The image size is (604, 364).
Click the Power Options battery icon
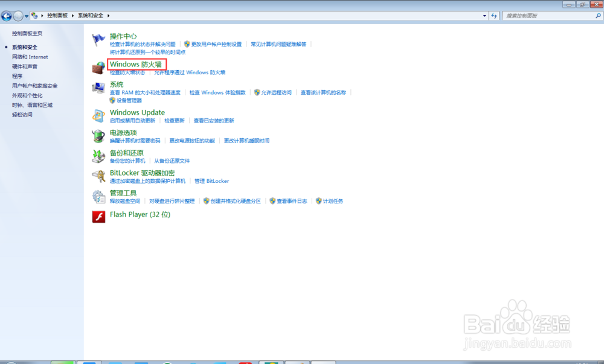coord(98,136)
